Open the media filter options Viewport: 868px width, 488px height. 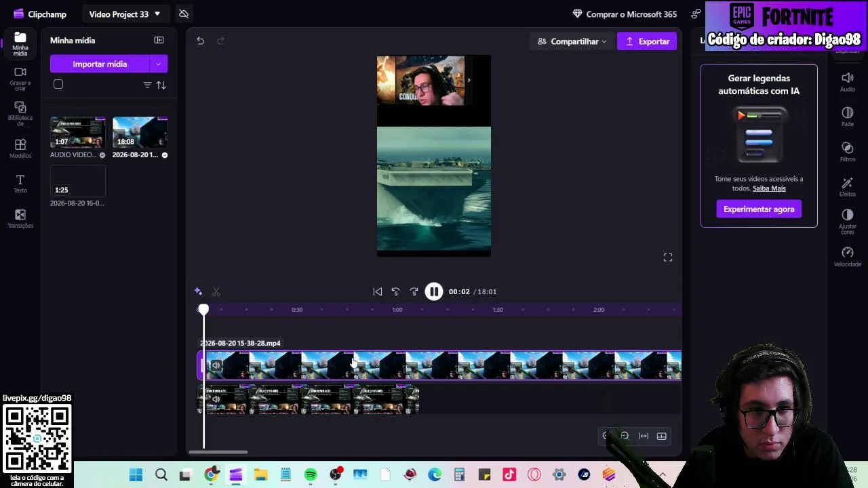[147, 85]
